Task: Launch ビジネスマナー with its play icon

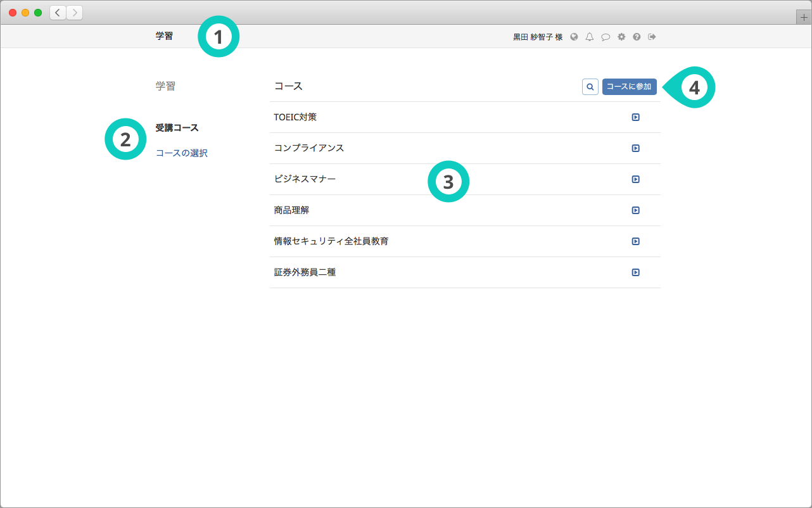Action: [x=635, y=179]
